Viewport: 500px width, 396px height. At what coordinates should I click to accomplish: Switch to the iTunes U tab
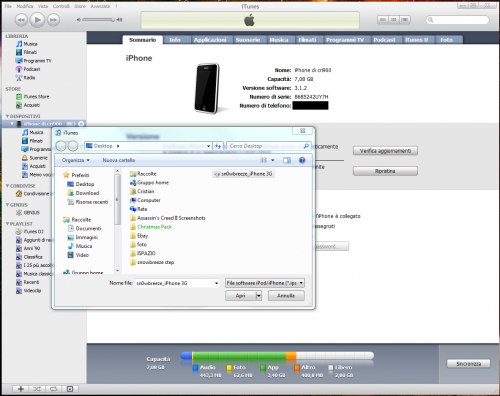click(417, 40)
